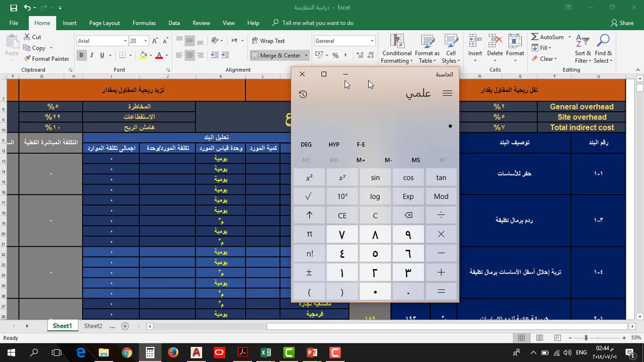Toggle Bold formatting in Font group
Viewport: 644px width, 362px height.
click(x=81, y=55)
